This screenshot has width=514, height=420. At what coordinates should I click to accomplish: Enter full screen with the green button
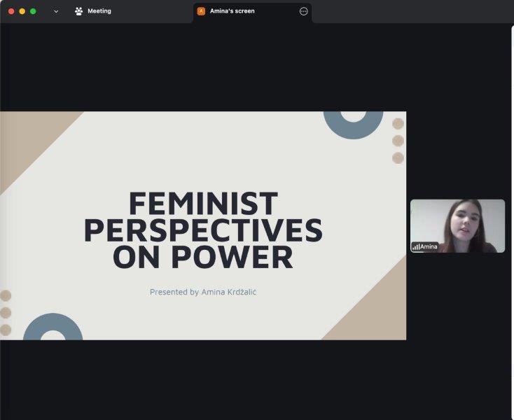[33, 11]
